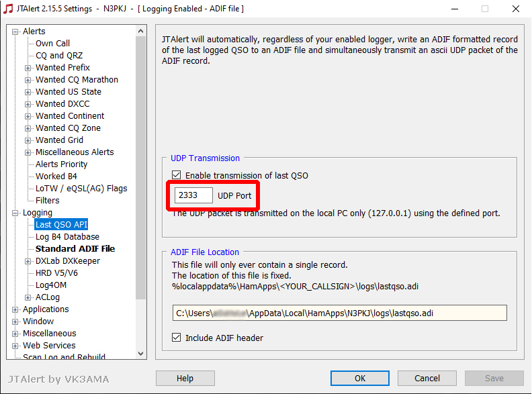The image size is (532, 394).
Task: Select Web Services tree item
Action: 49,345
